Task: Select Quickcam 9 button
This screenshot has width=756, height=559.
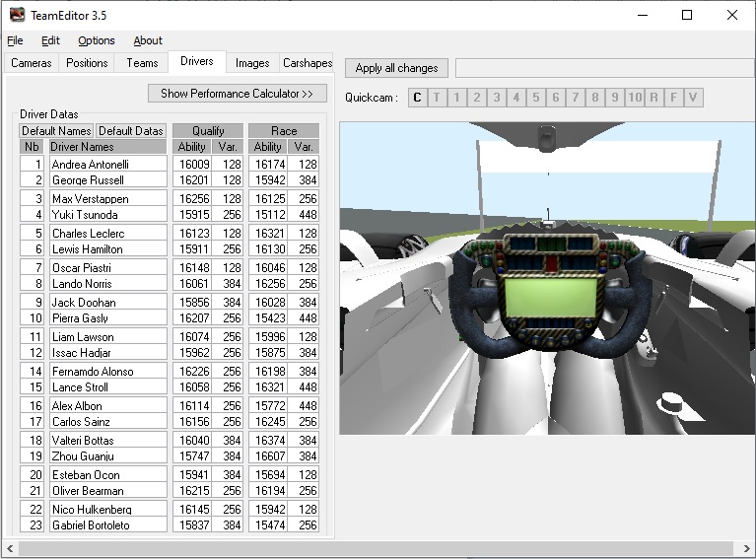Action: coord(615,98)
